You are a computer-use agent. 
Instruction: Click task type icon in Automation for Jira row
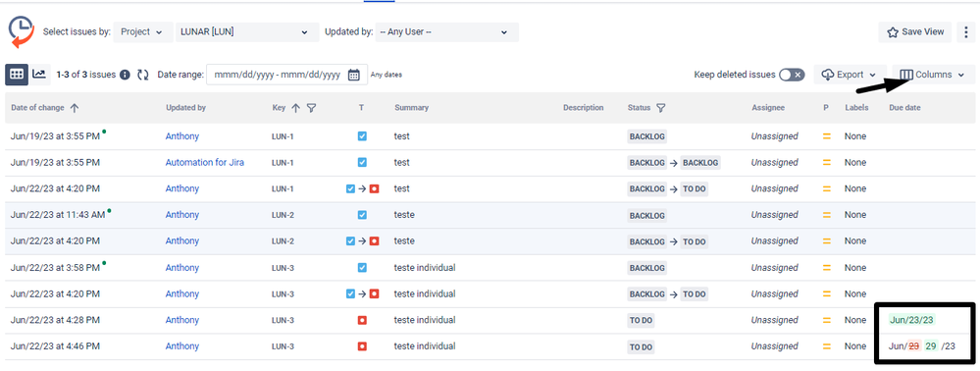click(362, 162)
